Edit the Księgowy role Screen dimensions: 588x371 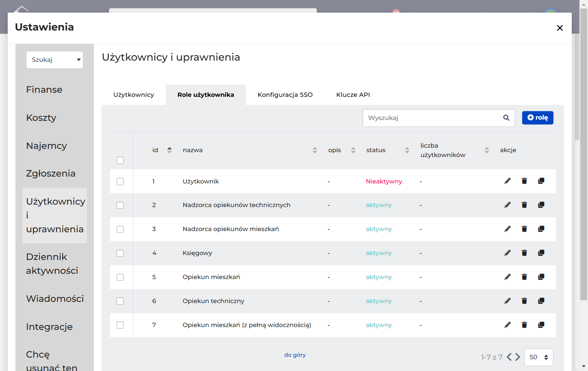point(508,253)
